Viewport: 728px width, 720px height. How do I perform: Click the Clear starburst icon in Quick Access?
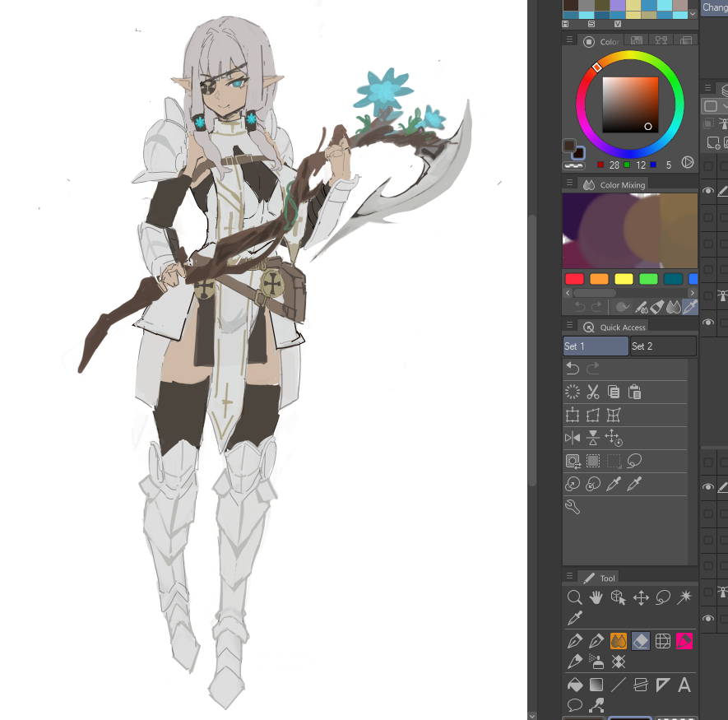pos(573,392)
